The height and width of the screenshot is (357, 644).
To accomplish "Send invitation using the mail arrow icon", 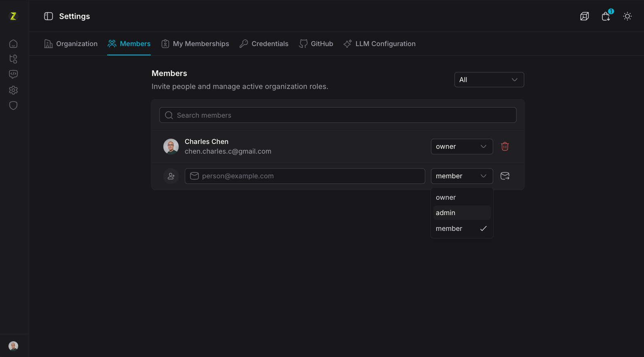I will tap(505, 176).
